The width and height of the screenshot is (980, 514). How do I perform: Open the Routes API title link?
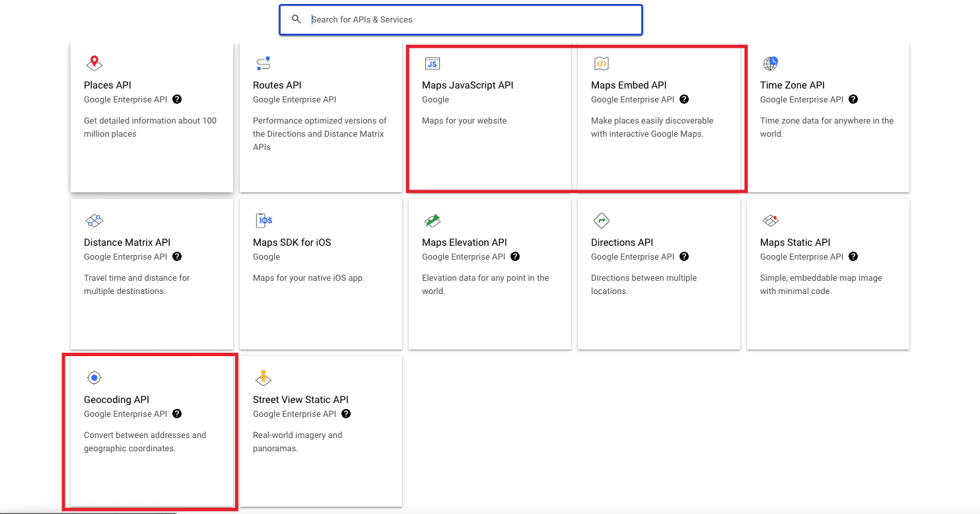click(x=277, y=85)
